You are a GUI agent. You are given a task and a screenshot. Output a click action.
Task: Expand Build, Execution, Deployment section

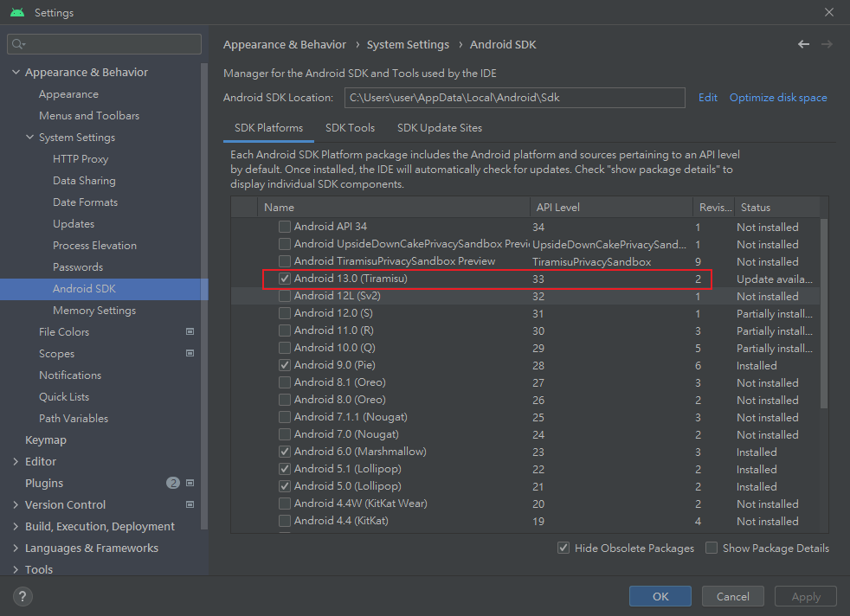16,526
